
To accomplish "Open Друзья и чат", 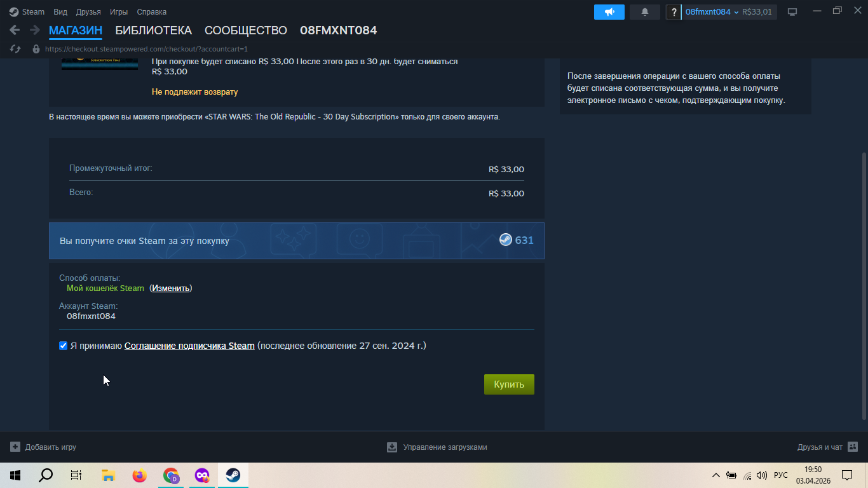I will click(x=820, y=447).
